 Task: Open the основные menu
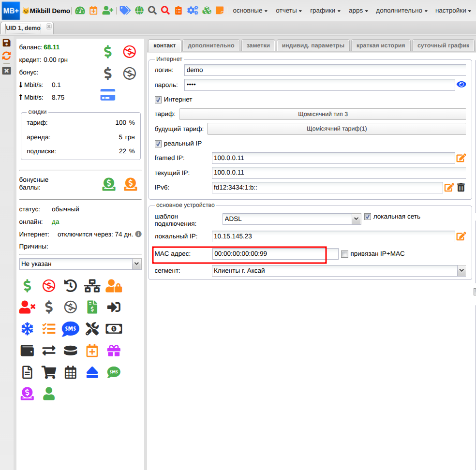pyautogui.click(x=250, y=11)
